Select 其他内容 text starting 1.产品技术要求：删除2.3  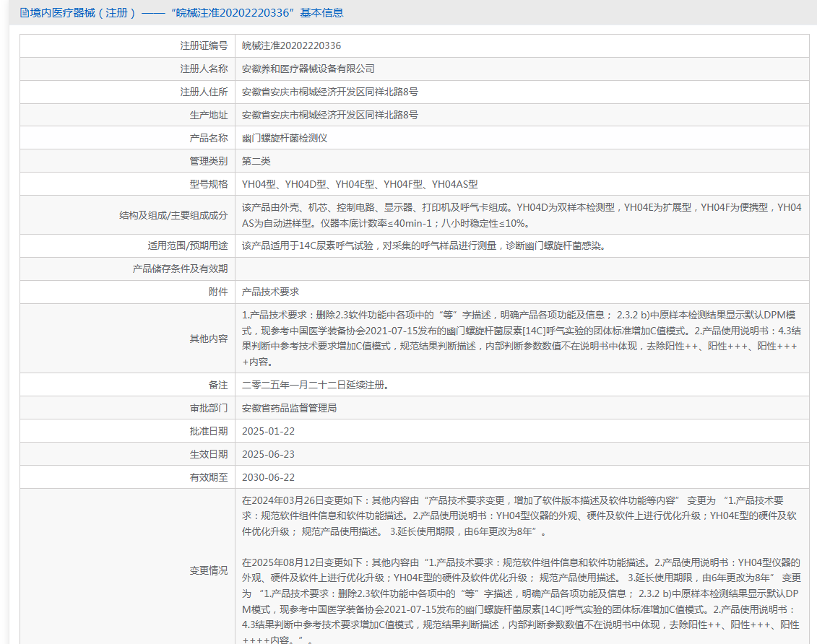pyautogui.click(x=522, y=339)
